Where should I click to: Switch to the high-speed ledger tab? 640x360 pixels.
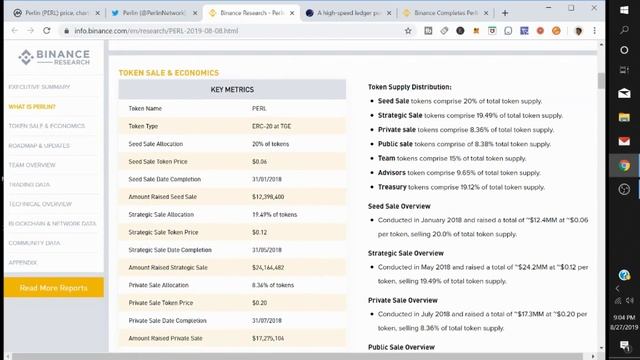(x=348, y=13)
